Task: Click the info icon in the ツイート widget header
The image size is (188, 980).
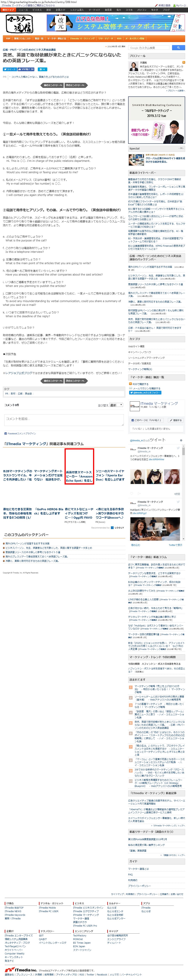Action: (181, 441)
